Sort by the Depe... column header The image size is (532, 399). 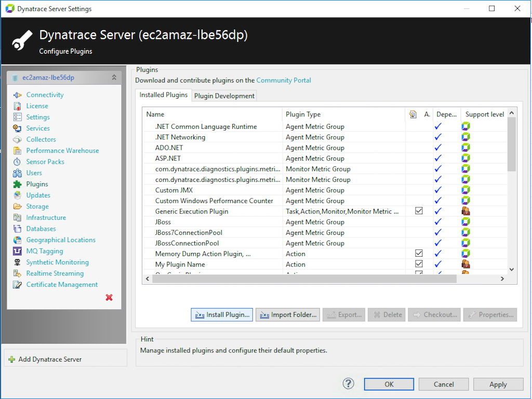[446, 114]
